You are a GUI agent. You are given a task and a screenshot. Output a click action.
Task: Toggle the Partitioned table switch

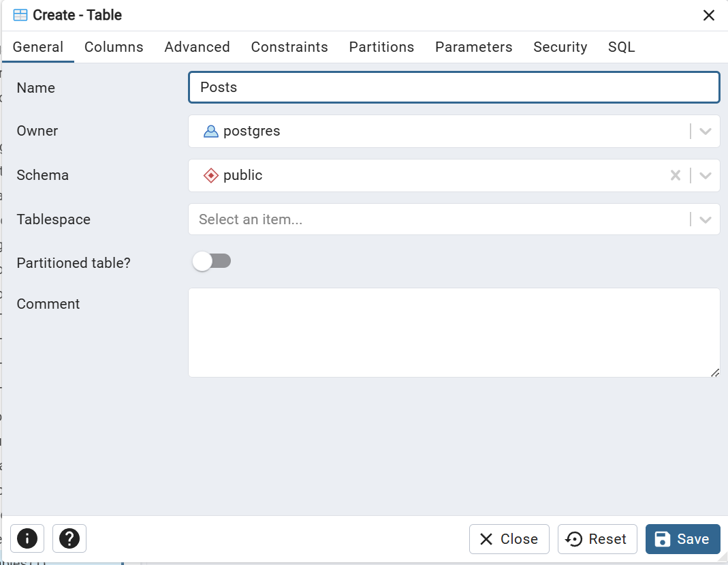coord(212,262)
